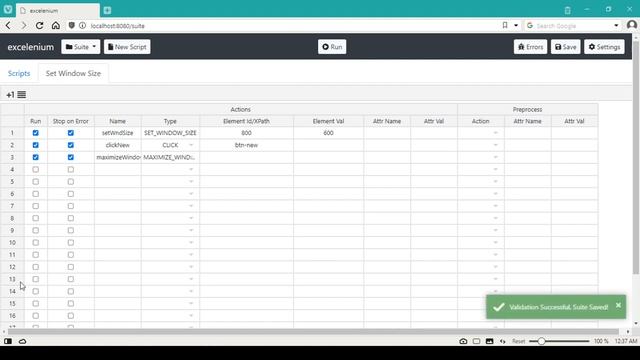
Task: Open Settings
Action: [x=604, y=47]
